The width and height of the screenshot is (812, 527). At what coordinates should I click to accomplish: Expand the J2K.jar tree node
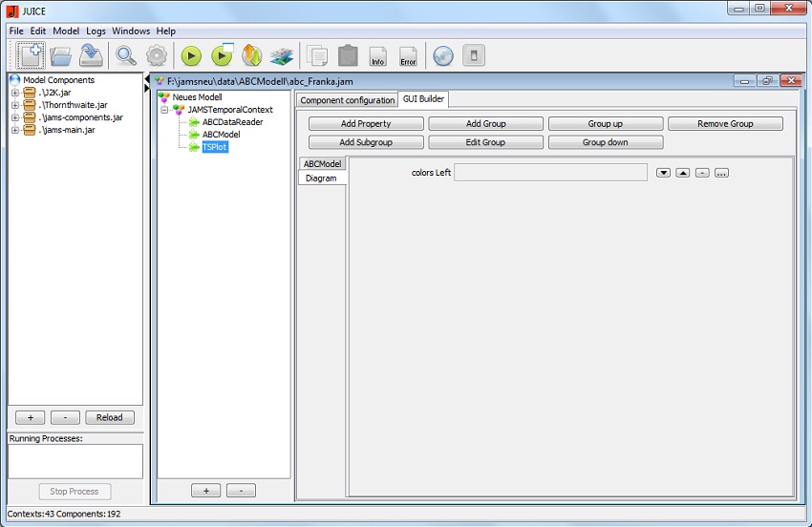click(x=15, y=94)
